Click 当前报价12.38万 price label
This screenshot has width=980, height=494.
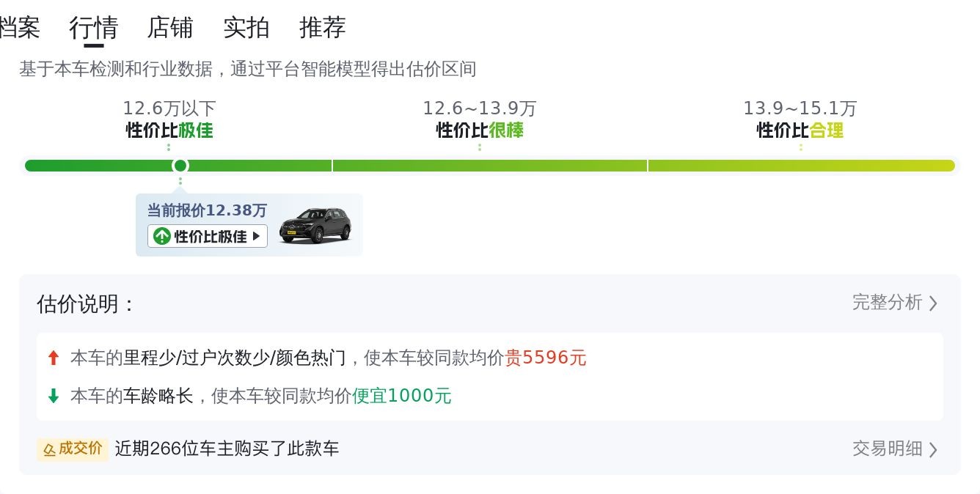coord(207,211)
